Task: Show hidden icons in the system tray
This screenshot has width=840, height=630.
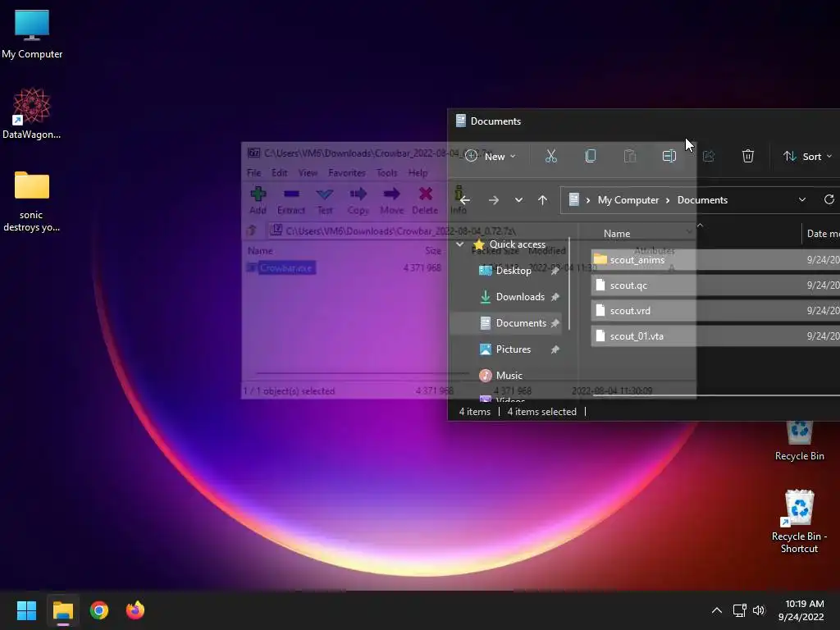Action: pos(717,610)
